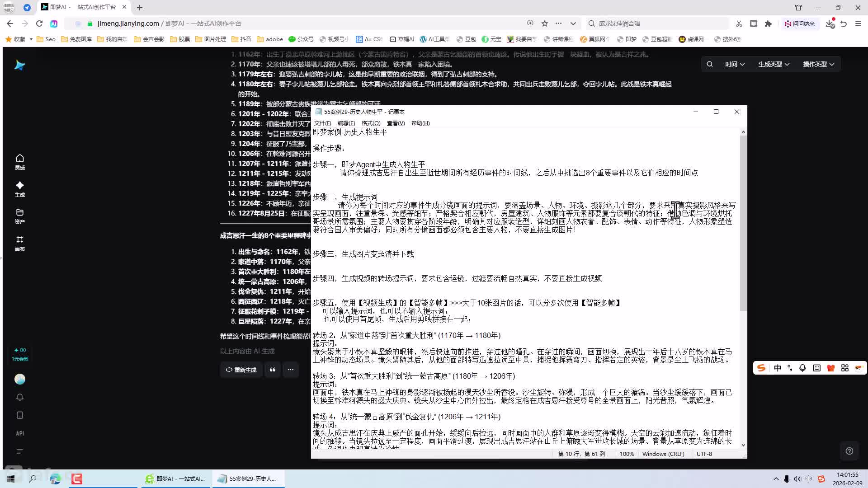Toggle the Sogou 中 input mode
868x488 pixels.
coord(778,368)
